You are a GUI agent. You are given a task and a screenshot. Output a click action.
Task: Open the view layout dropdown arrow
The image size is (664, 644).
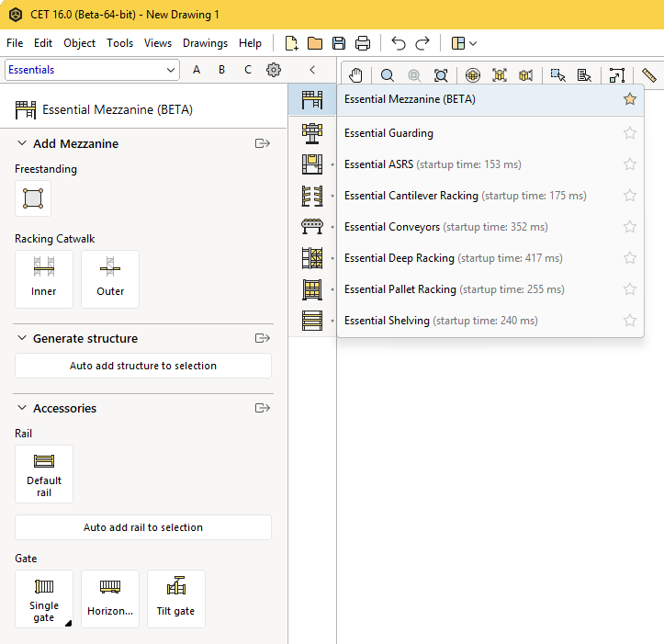tap(474, 44)
